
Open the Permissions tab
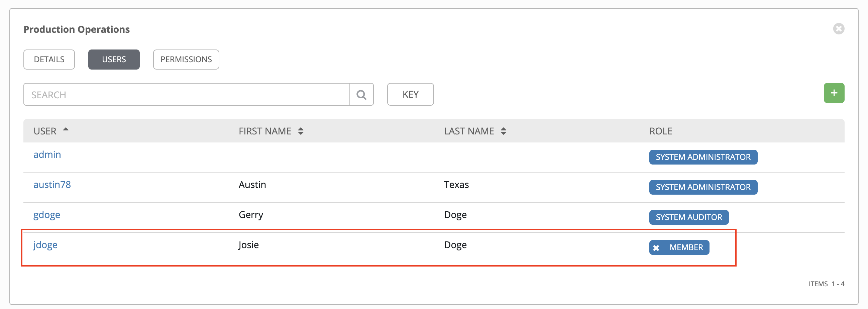click(186, 60)
